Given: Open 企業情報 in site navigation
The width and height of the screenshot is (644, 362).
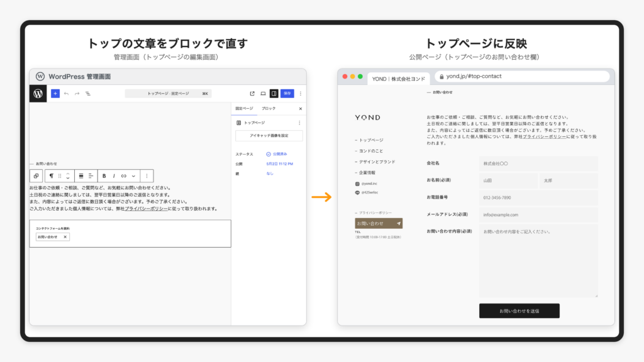Looking at the screenshot, I should click(x=367, y=173).
